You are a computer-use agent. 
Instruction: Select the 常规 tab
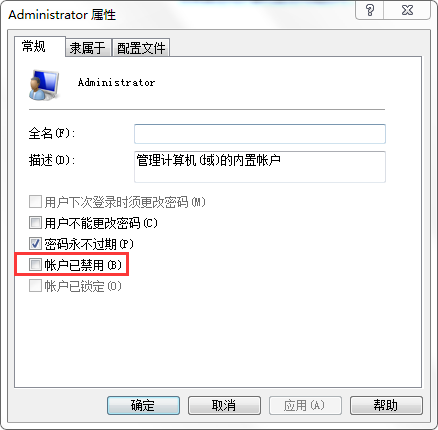pos(34,46)
